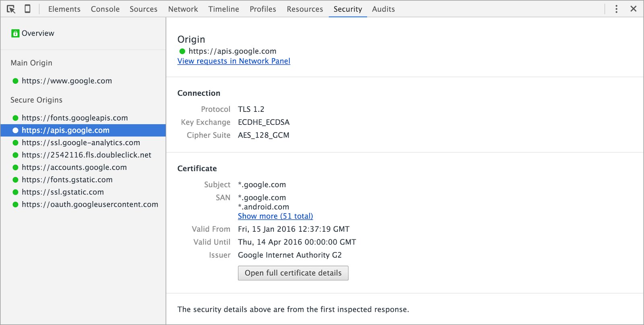644x325 pixels.
Task: Click cipher suite value AES_128_GCM
Action: pos(264,135)
